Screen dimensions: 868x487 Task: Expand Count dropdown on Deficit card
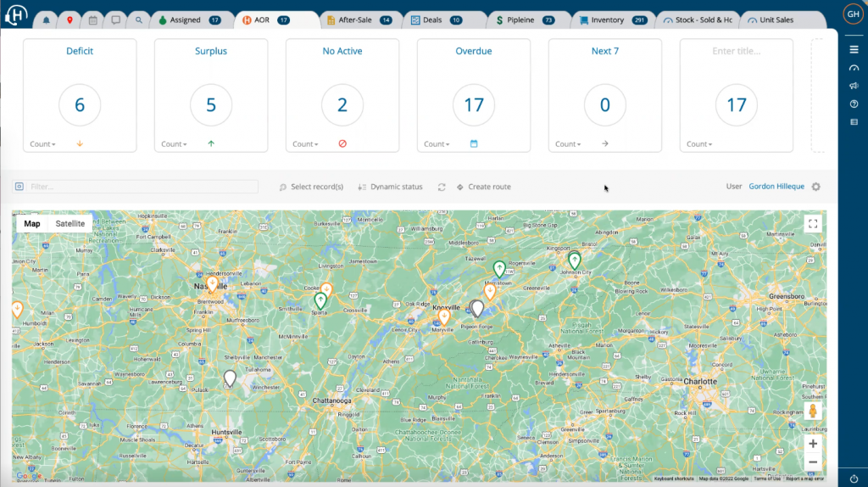[x=42, y=144]
